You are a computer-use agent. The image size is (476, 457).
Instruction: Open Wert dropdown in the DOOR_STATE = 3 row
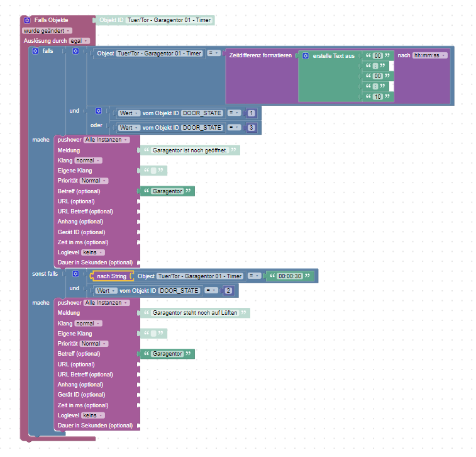pyautogui.click(x=130, y=128)
